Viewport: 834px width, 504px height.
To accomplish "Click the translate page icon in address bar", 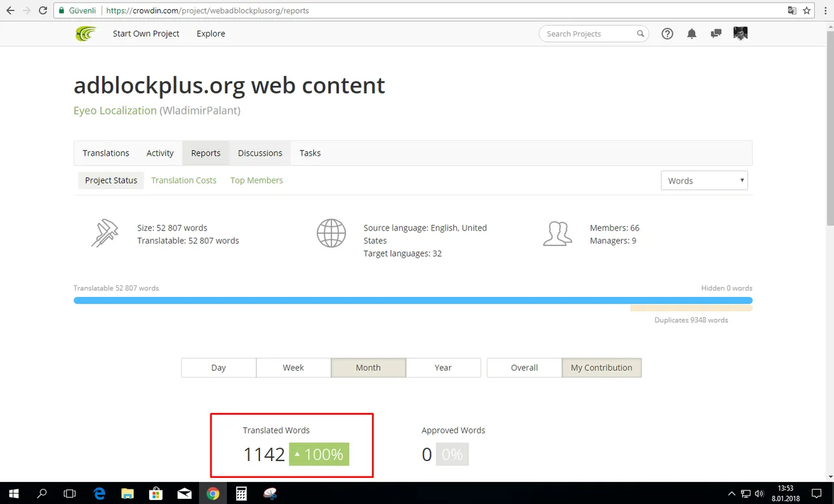I will pyautogui.click(x=792, y=10).
